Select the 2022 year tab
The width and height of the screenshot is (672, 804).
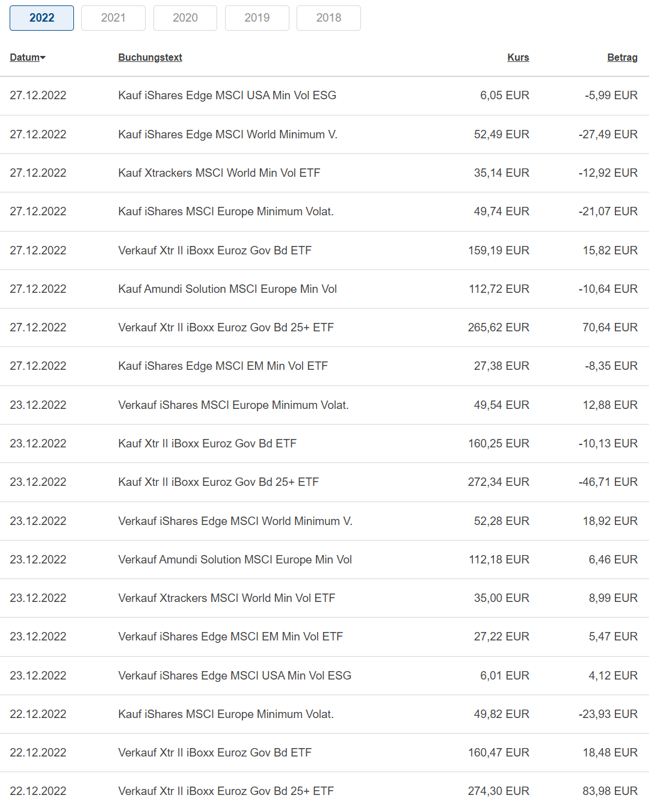42,18
